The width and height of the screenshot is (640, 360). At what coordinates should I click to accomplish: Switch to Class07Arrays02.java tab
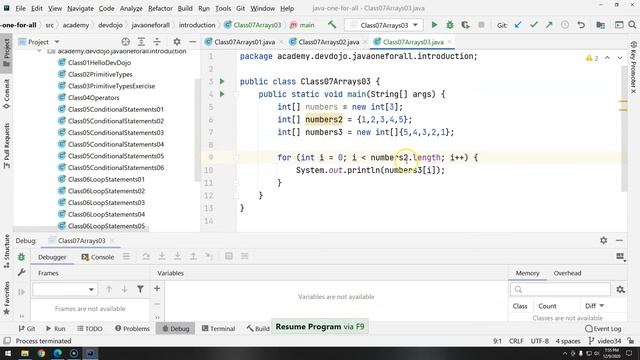pos(329,42)
